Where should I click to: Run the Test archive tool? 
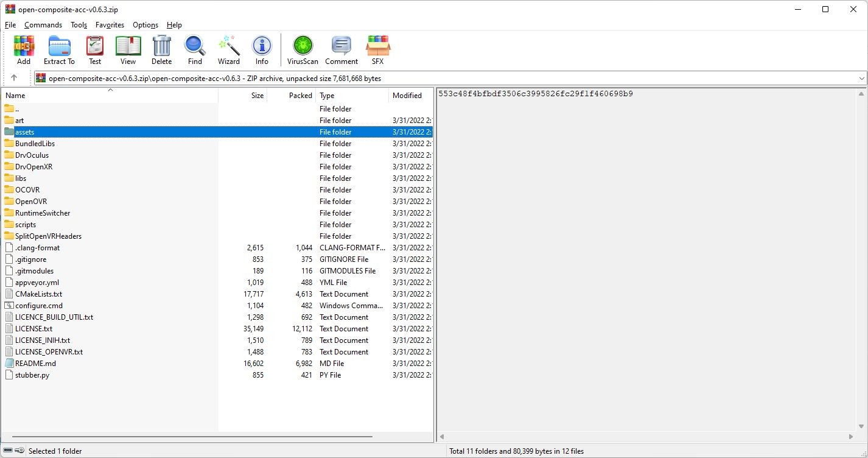point(95,50)
